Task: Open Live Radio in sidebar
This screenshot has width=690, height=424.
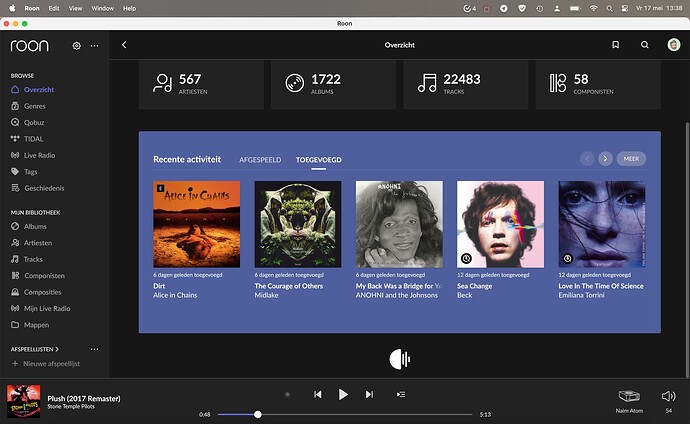Action: (x=33, y=155)
